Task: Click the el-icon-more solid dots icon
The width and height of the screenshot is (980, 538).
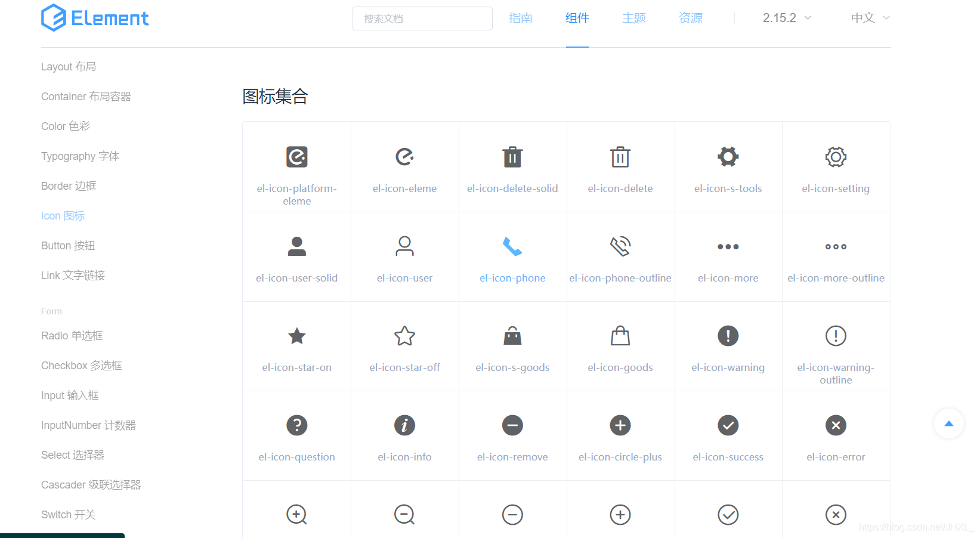Action: [x=728, y=246]
